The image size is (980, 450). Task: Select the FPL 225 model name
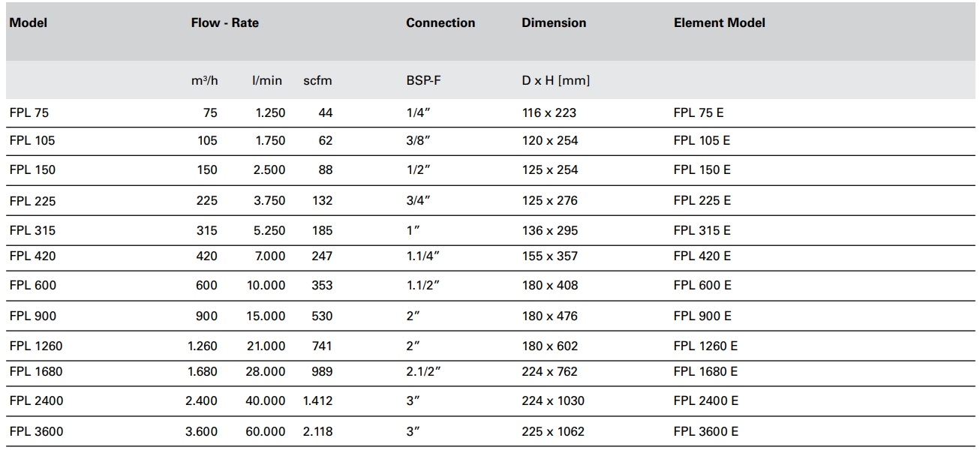(32, 201)
